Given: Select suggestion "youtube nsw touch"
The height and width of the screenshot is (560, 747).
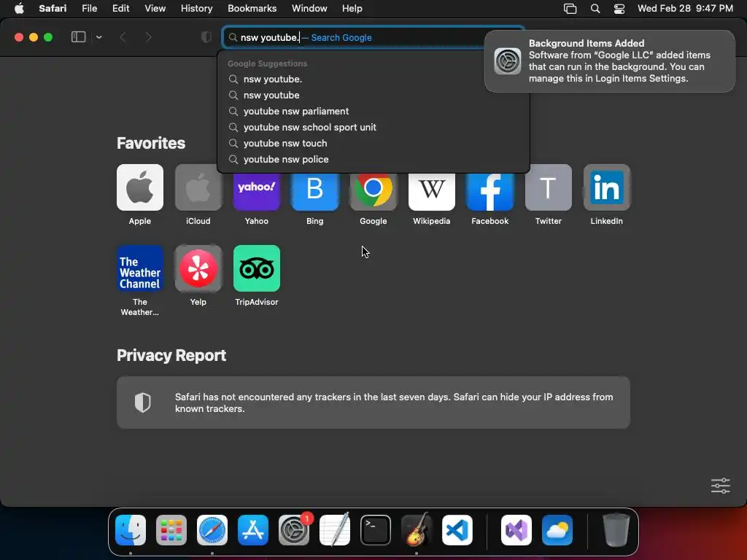Looking at the screenshot, I should click(373, 144).
